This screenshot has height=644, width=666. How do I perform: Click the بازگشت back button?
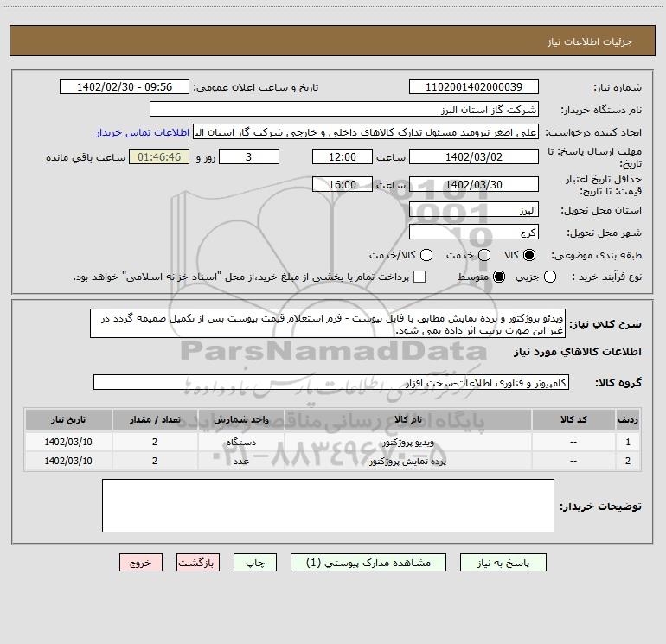(198, 563)
